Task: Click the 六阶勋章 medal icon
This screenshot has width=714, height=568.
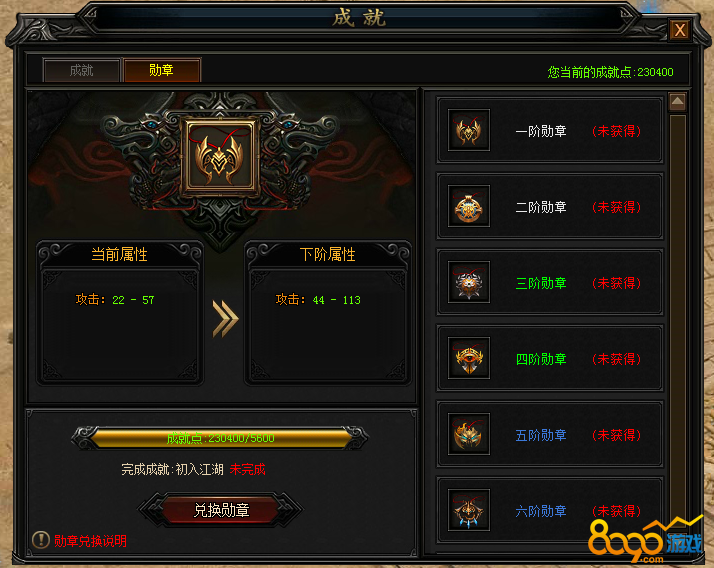Action: (x=469, y=510)
